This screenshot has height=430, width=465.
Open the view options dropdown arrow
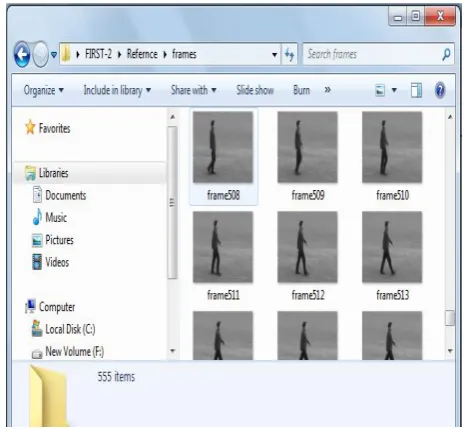coord(394,90)
